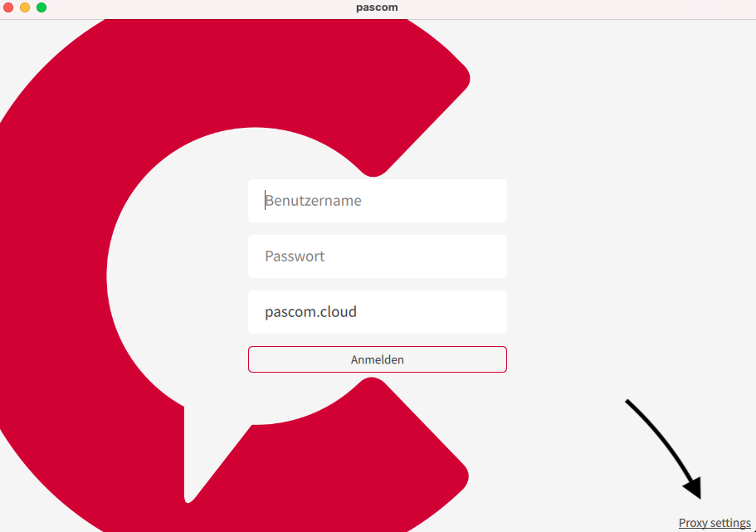Edit the pascom.cloud server field
Viewport: 756px width, 532px height.
[x=377, y=311]
